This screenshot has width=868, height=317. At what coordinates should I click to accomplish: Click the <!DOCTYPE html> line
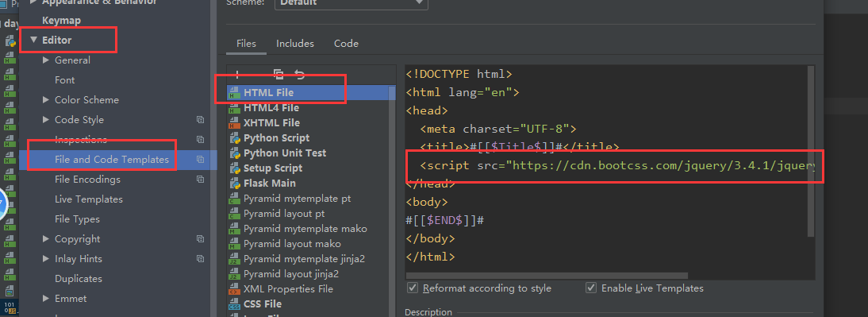click(459, 74)
